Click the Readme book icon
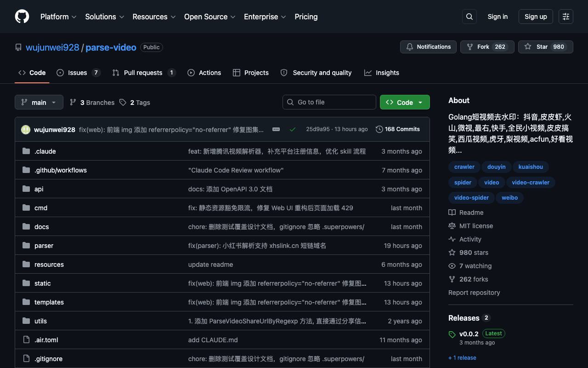This screenshot has height=368, width=588. [452, 213]
